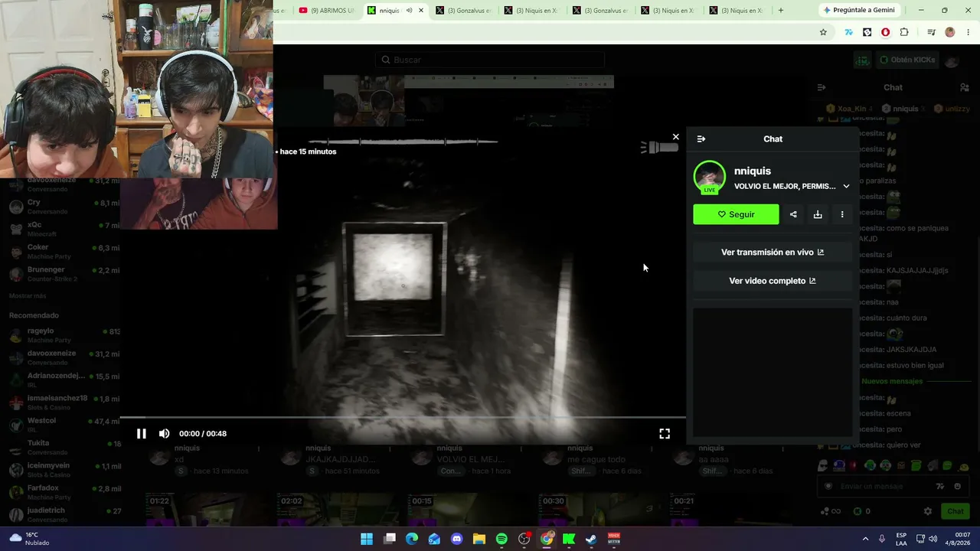Open VoiceMeeter from the taskbar

pyautogui.click(x=614, y=539)
